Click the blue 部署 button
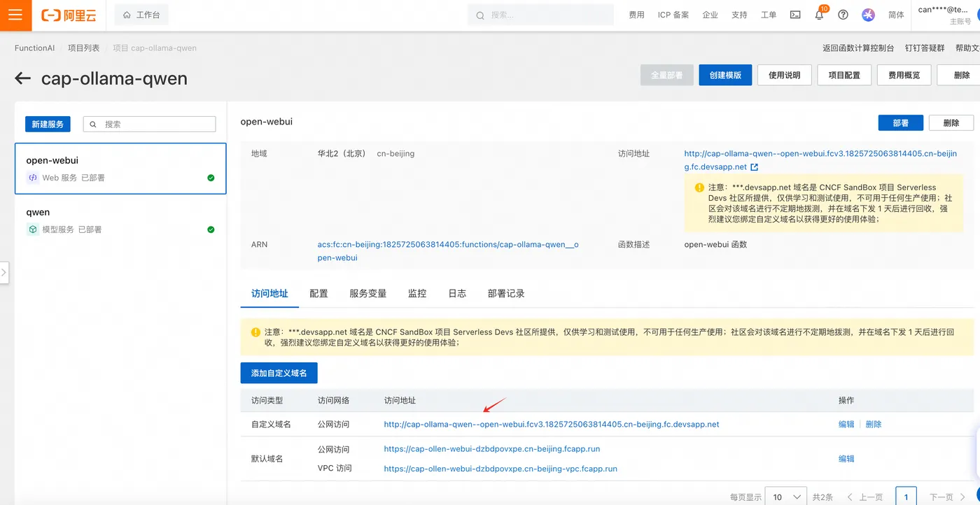This screenshot has height=505, width=980. tap(901, 122)
